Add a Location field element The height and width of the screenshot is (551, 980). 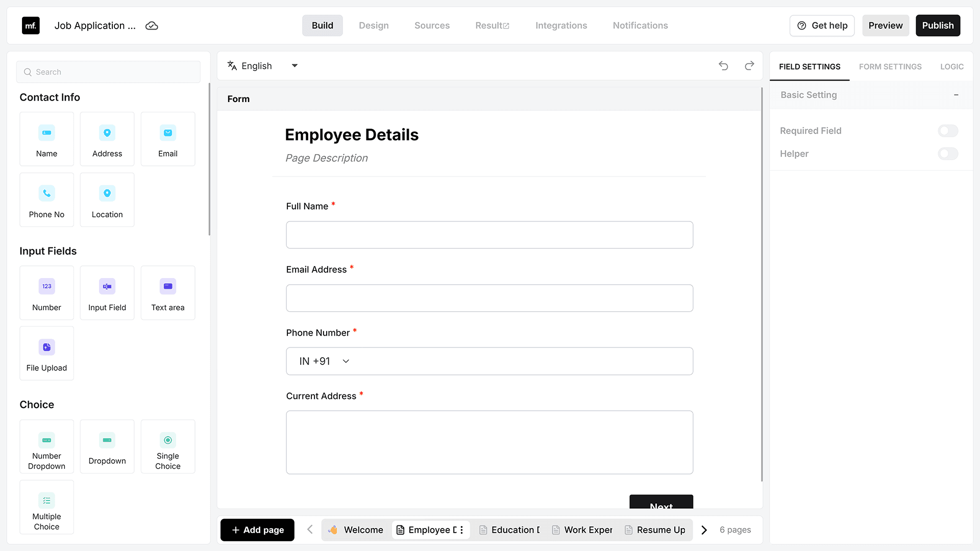pos(107,199)
